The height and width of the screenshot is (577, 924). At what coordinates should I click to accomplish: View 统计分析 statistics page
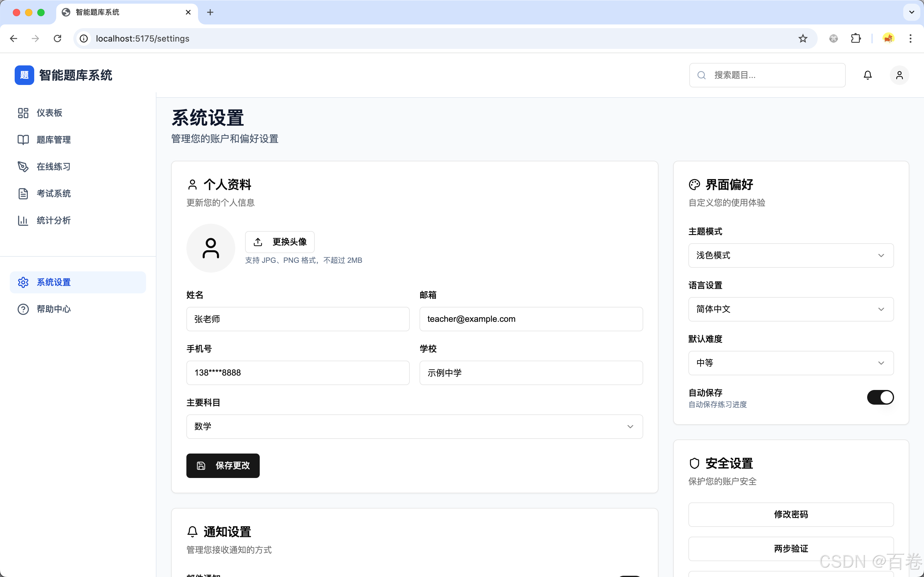[53, 221]
